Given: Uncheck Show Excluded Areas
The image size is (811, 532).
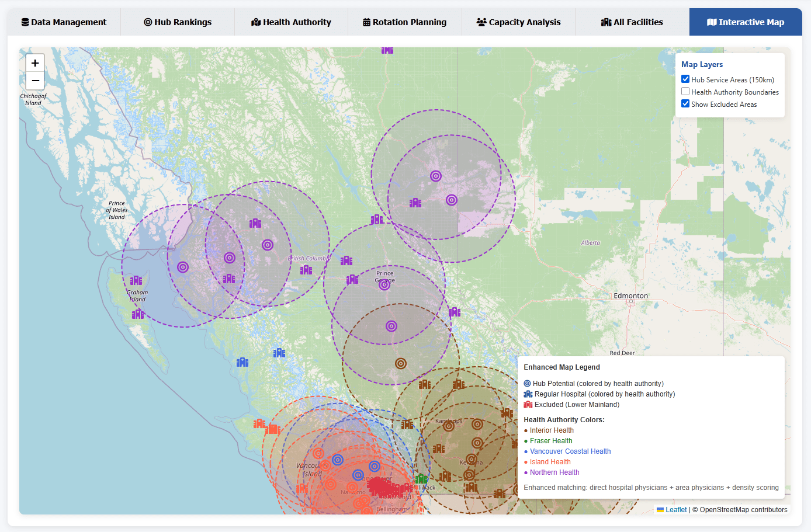Looking at the screenshot, I should tap(685, 104).
